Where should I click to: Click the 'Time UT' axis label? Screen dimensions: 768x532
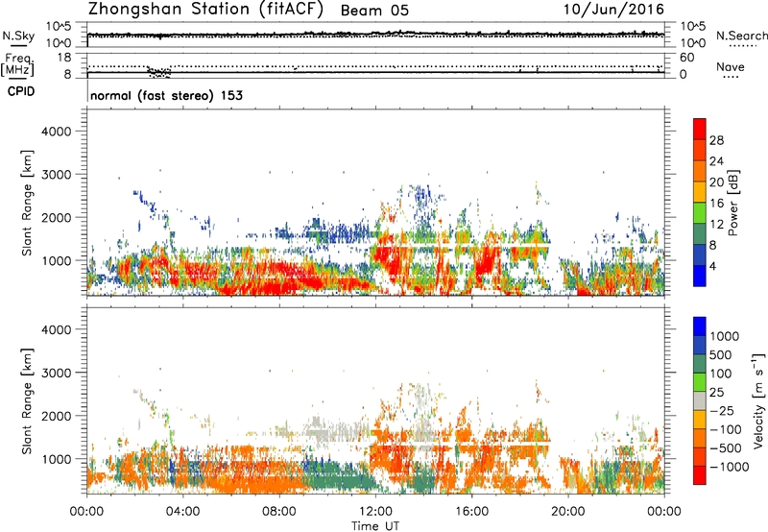click(x=375, y=526)
